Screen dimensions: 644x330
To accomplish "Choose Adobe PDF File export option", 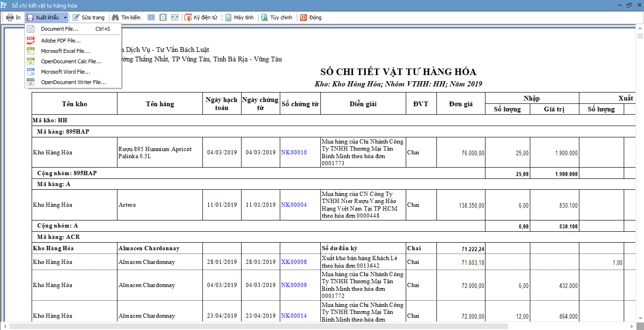I will pos(60,41).
